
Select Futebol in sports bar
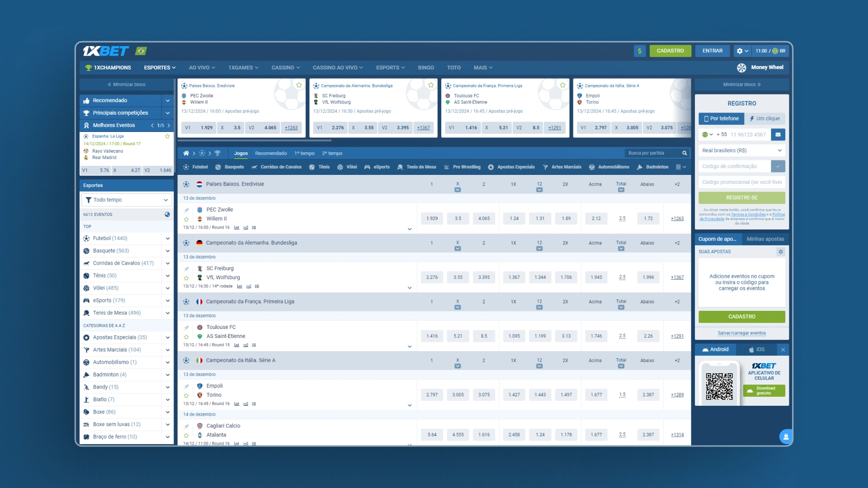point(195,167)
